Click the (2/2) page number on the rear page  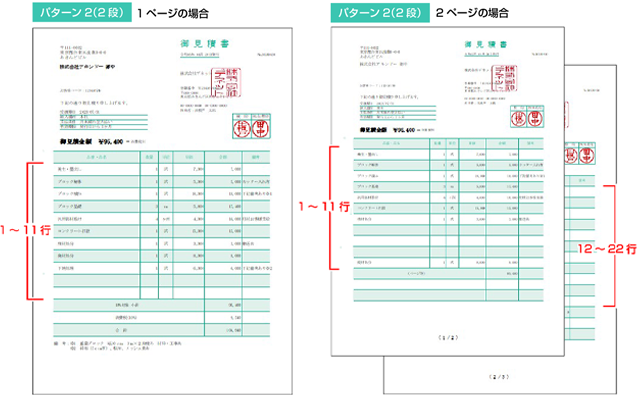pyautogui.click(x=499, y=377)
